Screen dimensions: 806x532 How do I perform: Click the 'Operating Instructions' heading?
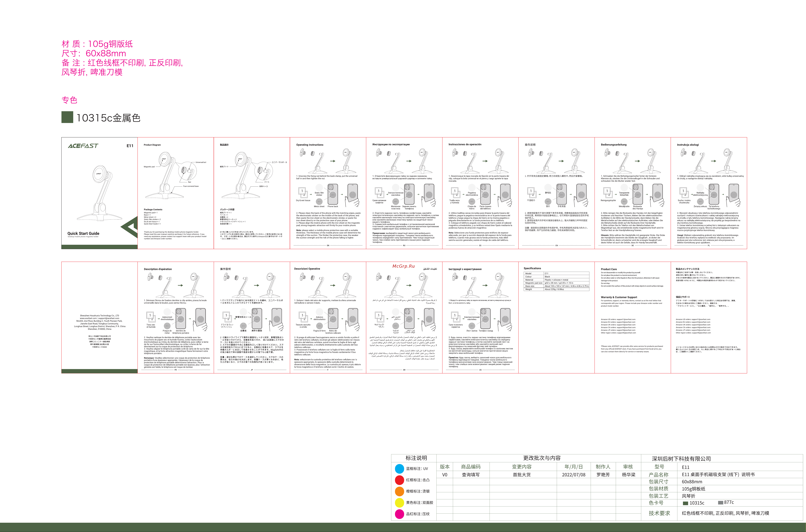click(310, 145)
